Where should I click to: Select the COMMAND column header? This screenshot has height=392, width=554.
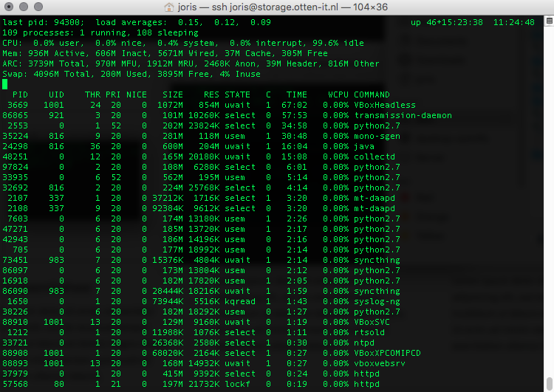click(372, 94)
